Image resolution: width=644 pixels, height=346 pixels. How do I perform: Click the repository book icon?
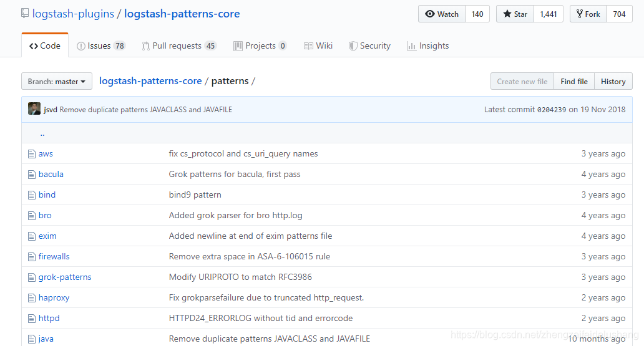point(25,14)
